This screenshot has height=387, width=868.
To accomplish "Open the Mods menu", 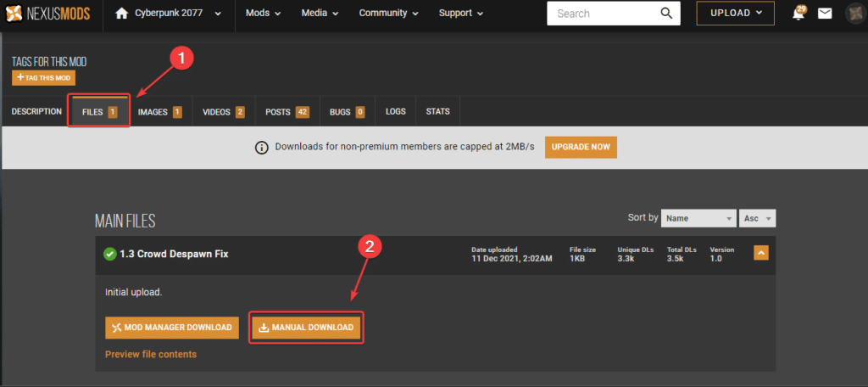I will click(263, 14).
